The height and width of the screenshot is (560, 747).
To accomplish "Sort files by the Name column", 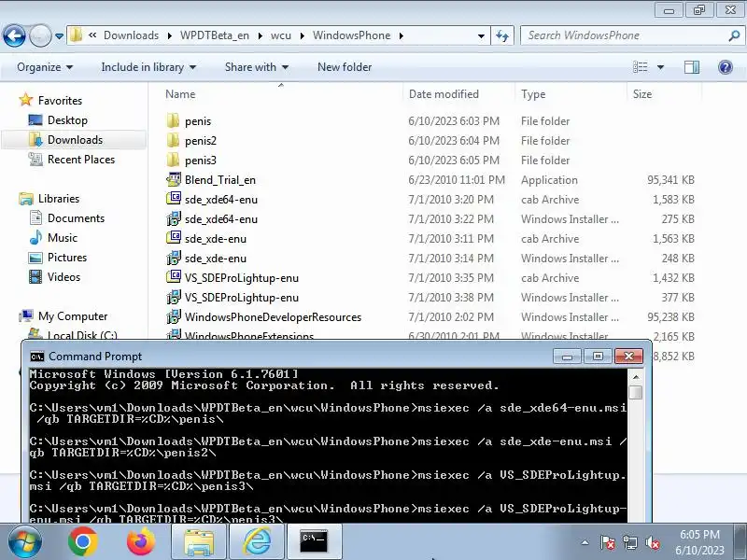I will click(x=281, y=94).
